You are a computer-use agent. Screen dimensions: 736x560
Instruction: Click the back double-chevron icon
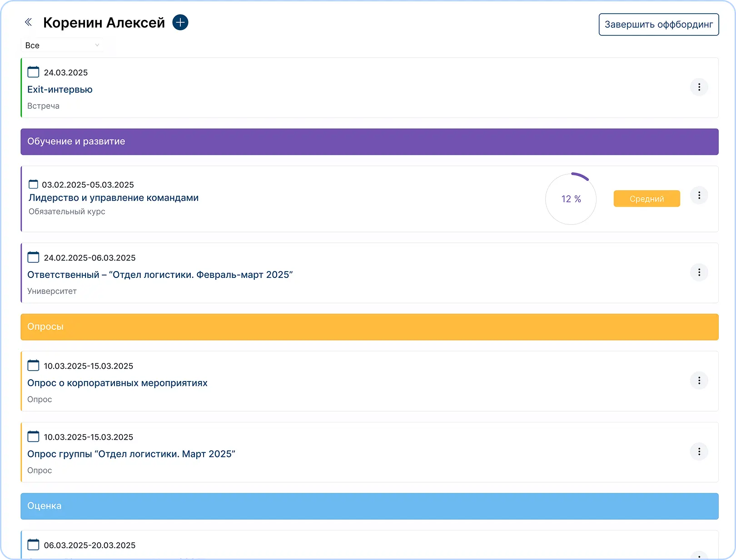(x=28, y=22)
